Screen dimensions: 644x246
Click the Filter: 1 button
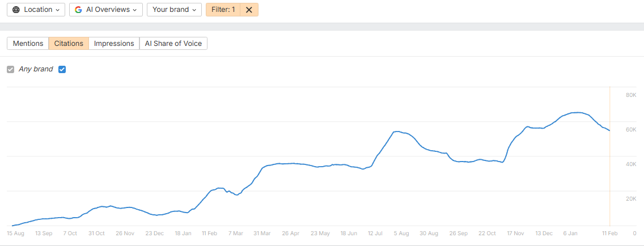223,10
